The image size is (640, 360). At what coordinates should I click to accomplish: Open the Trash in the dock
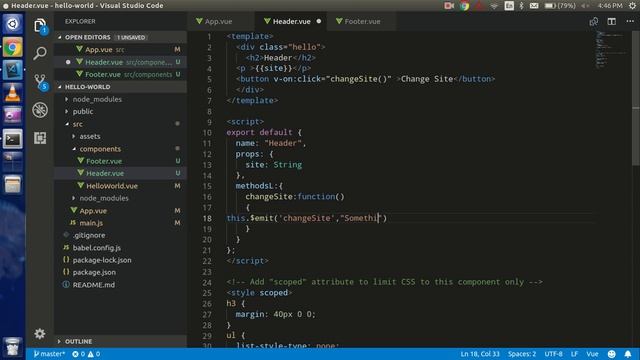tap(13, 347)
